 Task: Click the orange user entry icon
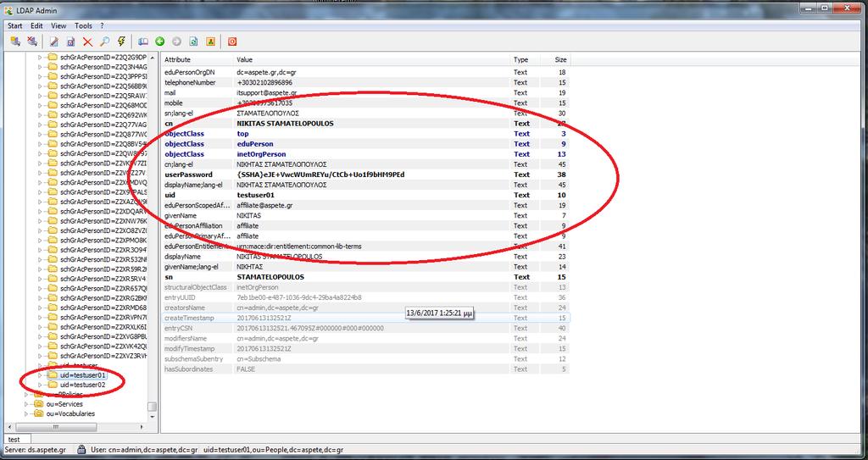coord(210,42)
